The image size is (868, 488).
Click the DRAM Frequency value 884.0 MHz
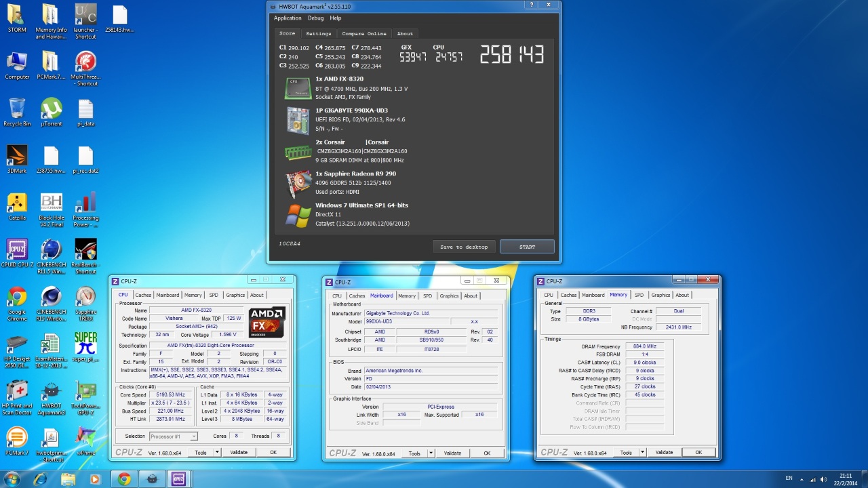[x=644, y=346]
